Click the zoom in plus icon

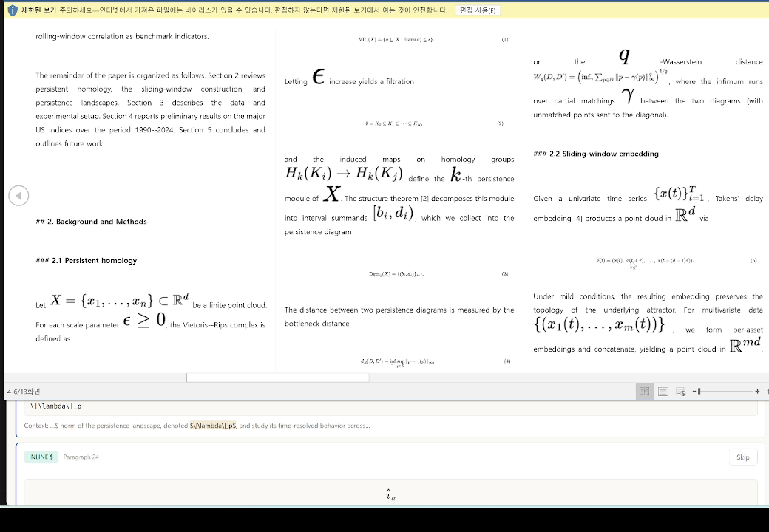point(757,392)
